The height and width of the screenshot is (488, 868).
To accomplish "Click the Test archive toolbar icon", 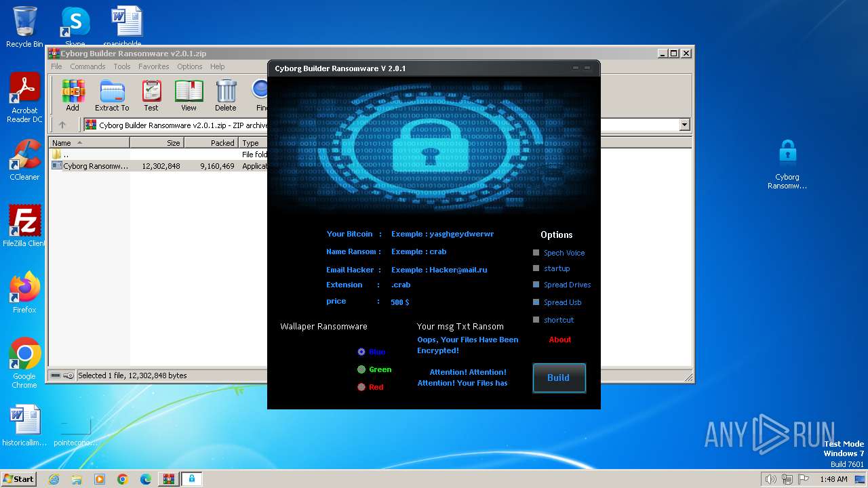I will [151, 95].
